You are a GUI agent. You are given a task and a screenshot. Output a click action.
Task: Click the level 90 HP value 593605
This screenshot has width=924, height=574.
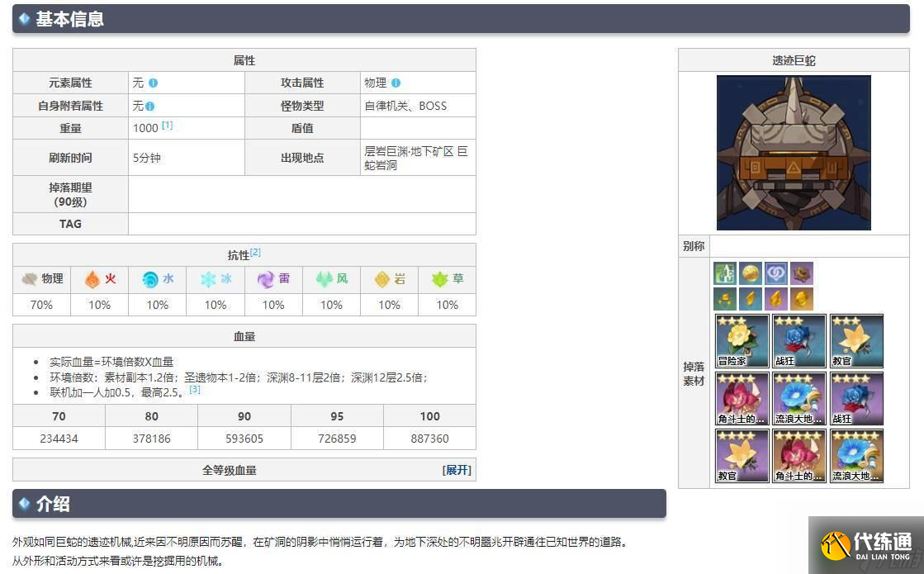pos(244,439)
